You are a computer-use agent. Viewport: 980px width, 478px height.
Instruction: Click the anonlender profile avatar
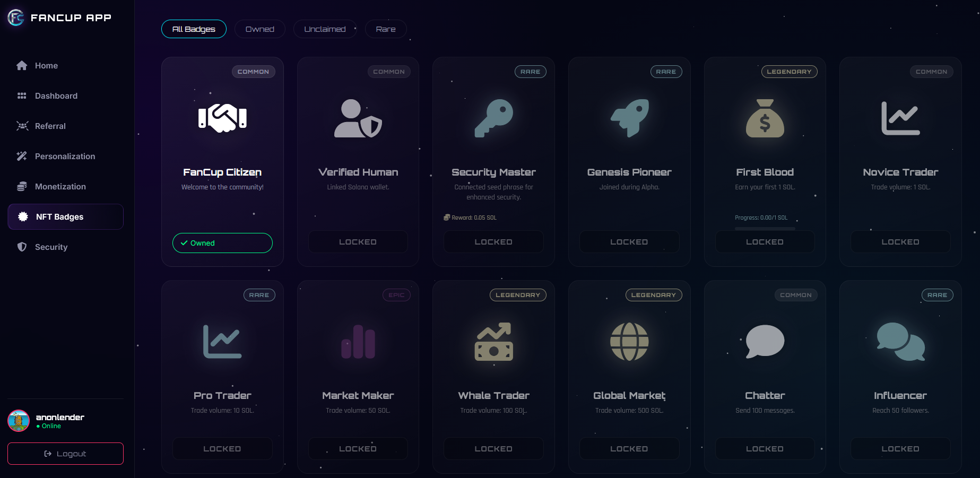pos(19,421)
